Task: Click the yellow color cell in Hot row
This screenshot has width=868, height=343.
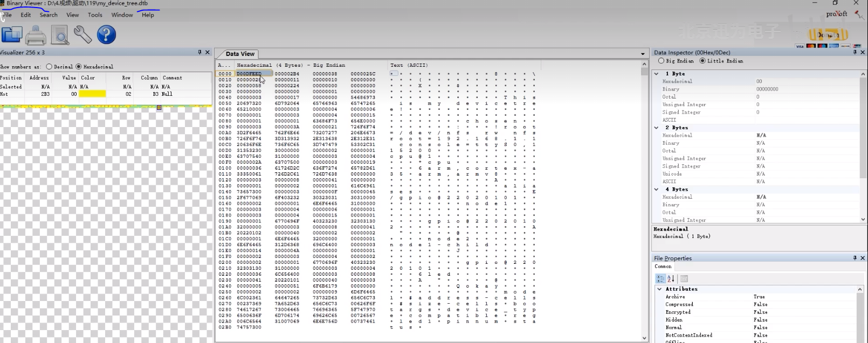Action: coord(92,94)
